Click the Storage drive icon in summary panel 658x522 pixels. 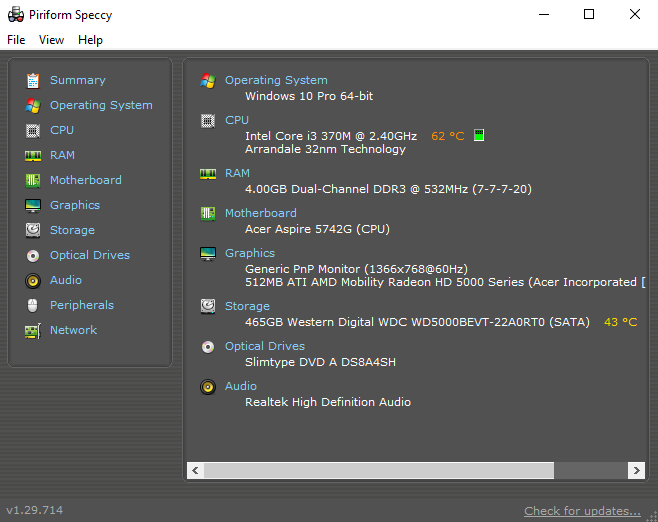208,306
